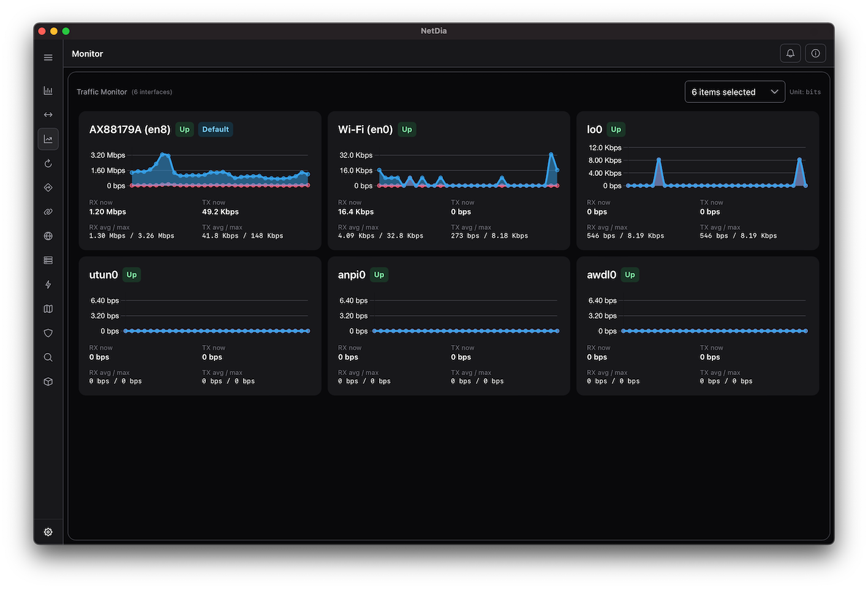Select the bar chart statistics icon
Viewport: 868px width, 589px height.
pos(48,90)
